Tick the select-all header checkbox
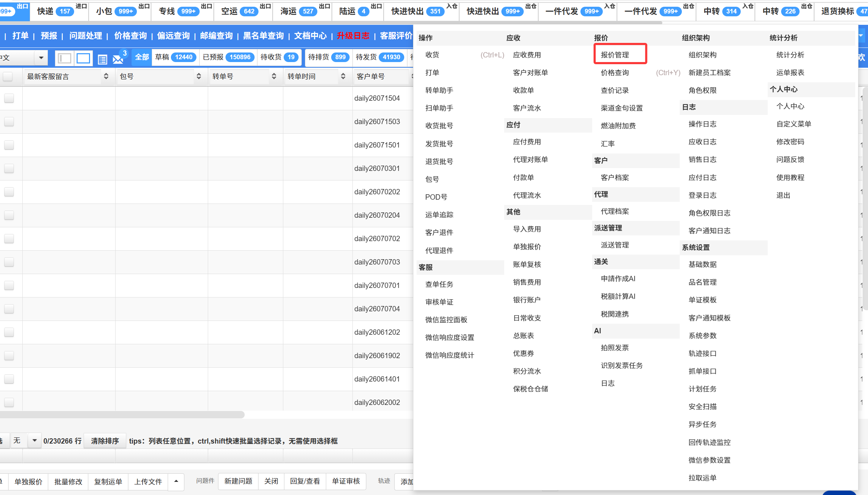This screenshot has height=495, width=868. click(x=7, y=76)
